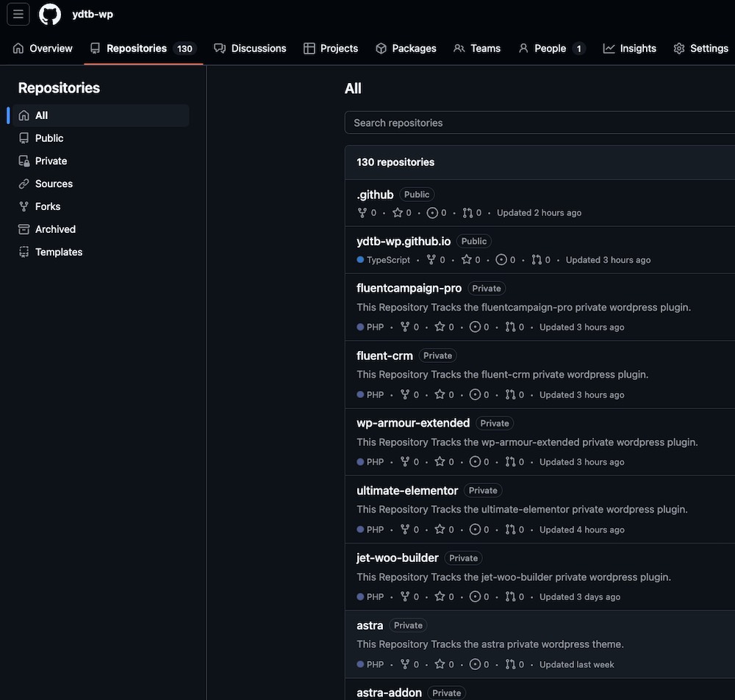Click the Settings gear icon
The height and width of the screenshot is (700, 735).
click(679, 48)
